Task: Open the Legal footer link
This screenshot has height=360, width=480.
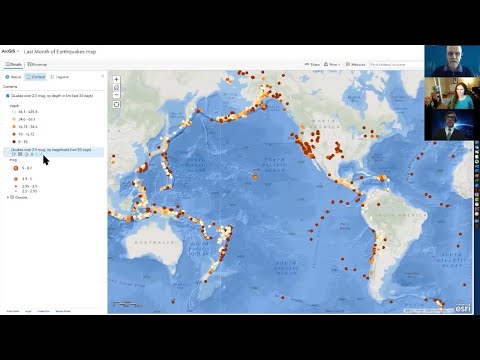Action: coord(28,311)
